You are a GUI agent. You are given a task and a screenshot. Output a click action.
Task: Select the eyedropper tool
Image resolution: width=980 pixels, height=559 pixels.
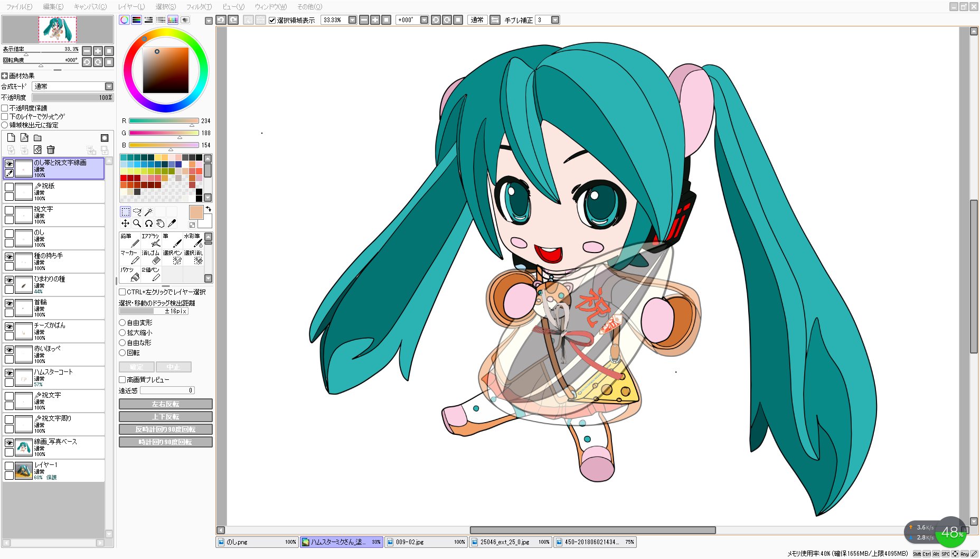172,223
